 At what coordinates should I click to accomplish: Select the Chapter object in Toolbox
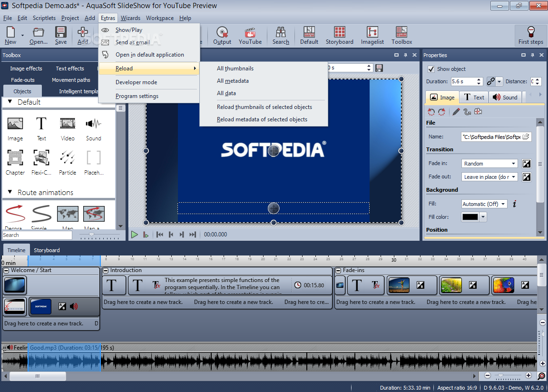pyautogui.click(x=15, y=162)
